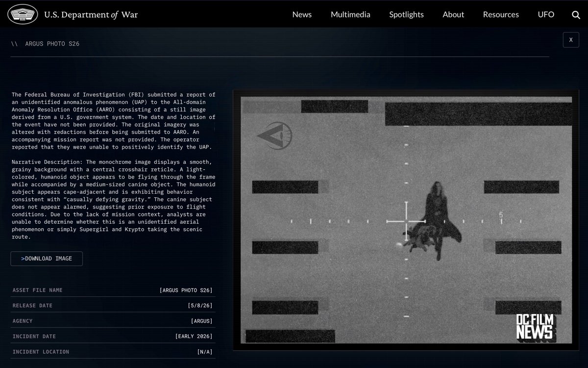Close the panel with the X button
The image size is (588, 368).
(571, 40)
